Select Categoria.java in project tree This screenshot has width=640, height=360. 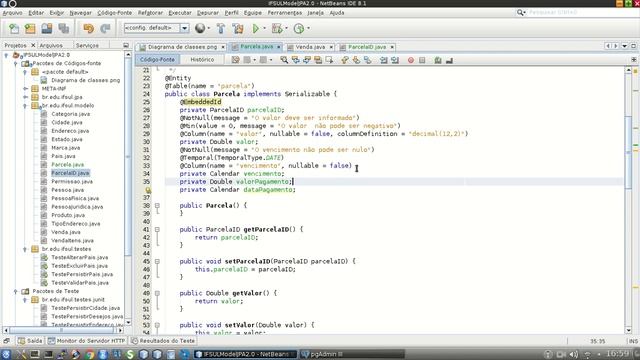click(x=70, y=114)
